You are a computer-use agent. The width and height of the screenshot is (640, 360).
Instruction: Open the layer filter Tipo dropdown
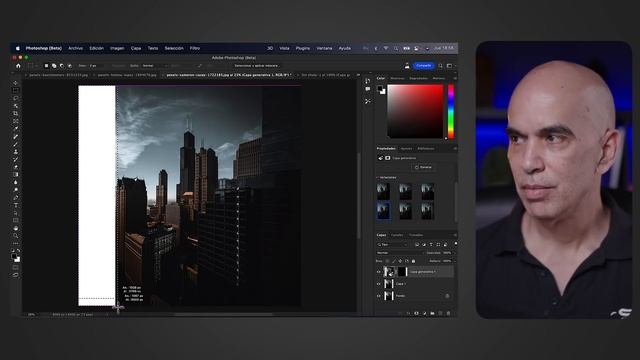tap(393, 244)
